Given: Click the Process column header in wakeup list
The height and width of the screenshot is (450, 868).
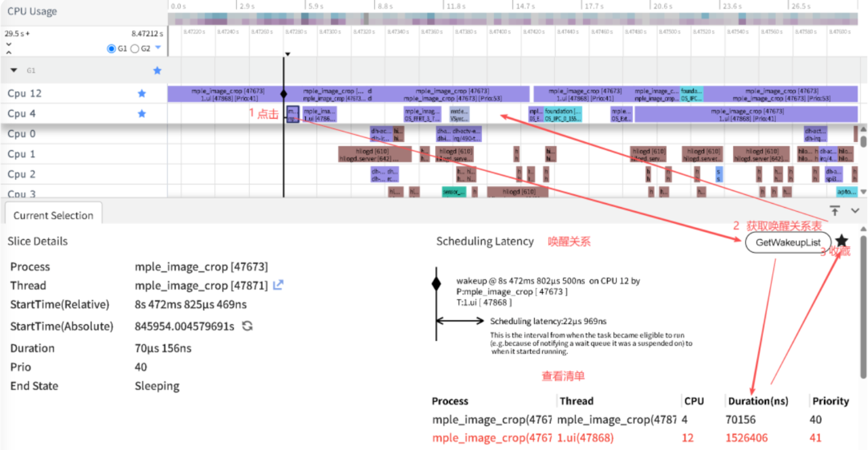Looking at the screenshot, I should click(450, 401).
